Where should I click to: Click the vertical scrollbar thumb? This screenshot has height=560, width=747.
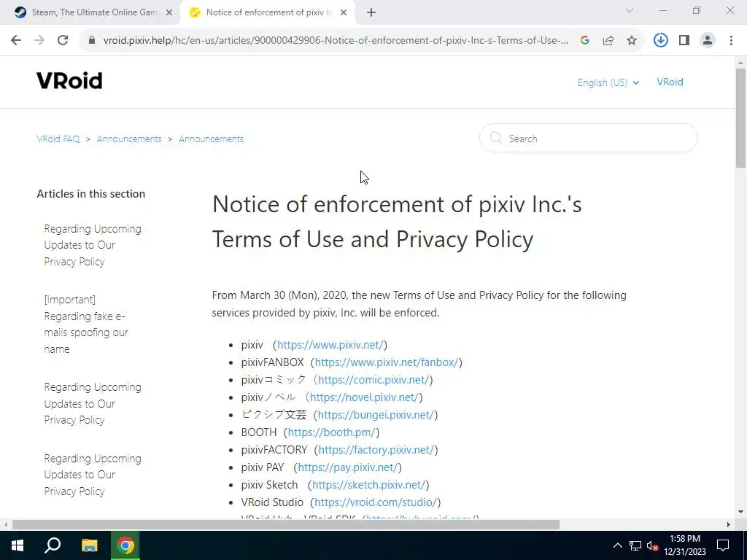(x=741, y=118)
